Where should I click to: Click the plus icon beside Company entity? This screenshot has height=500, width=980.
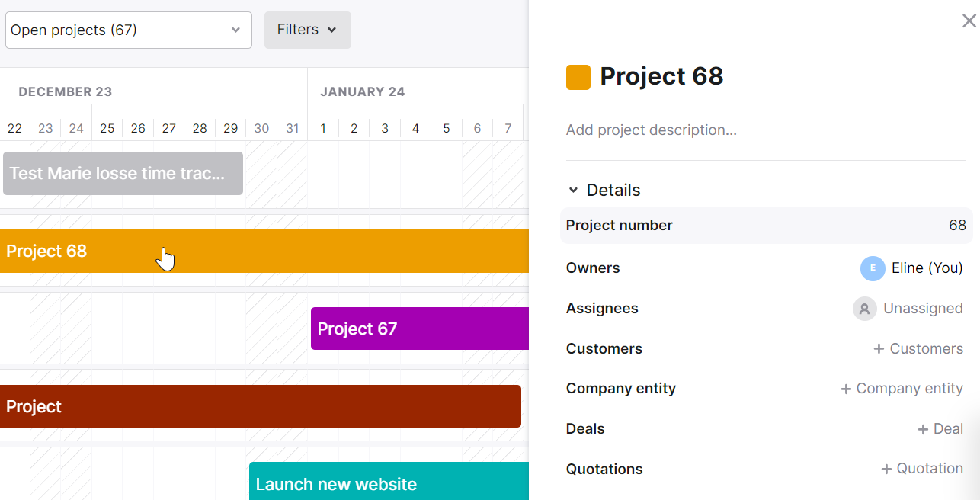tap(845, 389)
